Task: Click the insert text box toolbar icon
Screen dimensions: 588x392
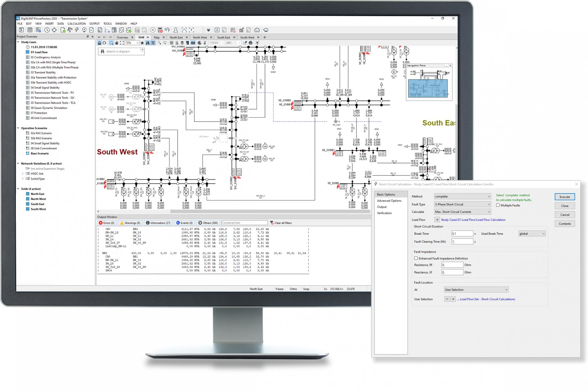Action: coord(191,30)
